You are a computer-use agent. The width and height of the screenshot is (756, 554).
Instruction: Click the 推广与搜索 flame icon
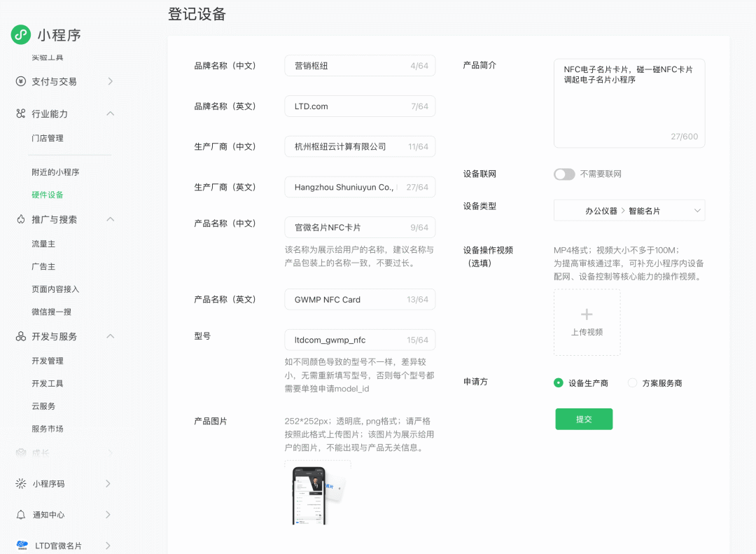[x=21, y=219]
